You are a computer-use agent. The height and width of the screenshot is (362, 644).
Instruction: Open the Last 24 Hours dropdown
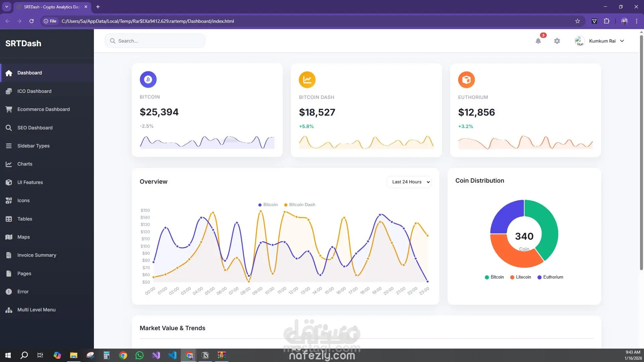point(409,182)
